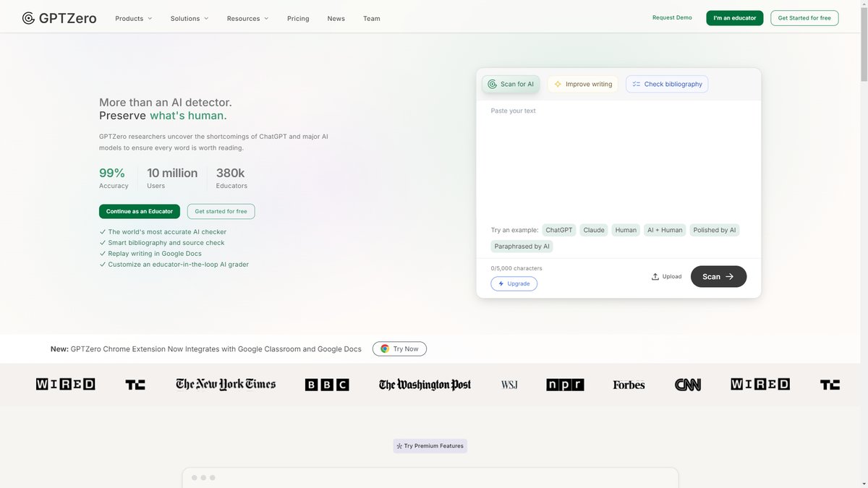
Task: Click the header Get Started for free button
Action: pyautogui.click(x=804, y=18)
